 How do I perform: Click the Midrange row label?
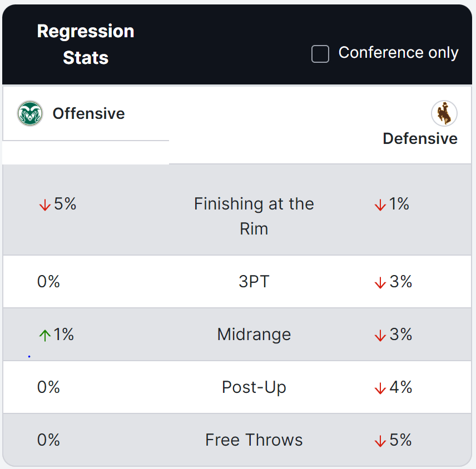click(x=254, y=335)
